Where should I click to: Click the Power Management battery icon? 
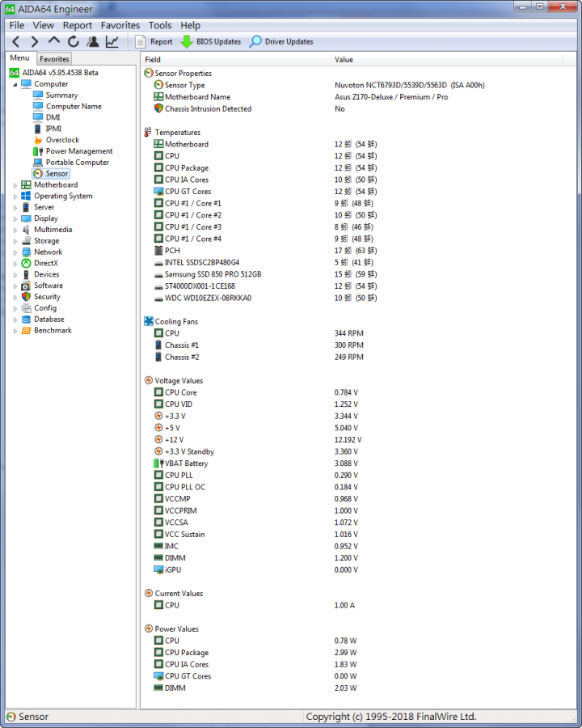click(38, 151)
